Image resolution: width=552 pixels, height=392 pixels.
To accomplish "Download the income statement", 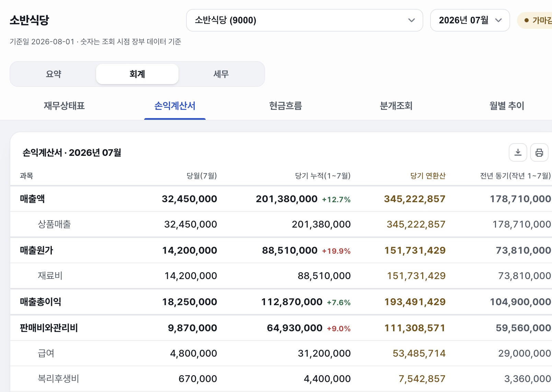I will 518,152.
